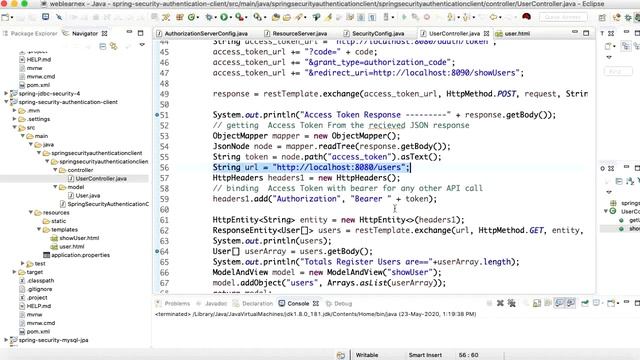Collapse the templates folder

39,229
